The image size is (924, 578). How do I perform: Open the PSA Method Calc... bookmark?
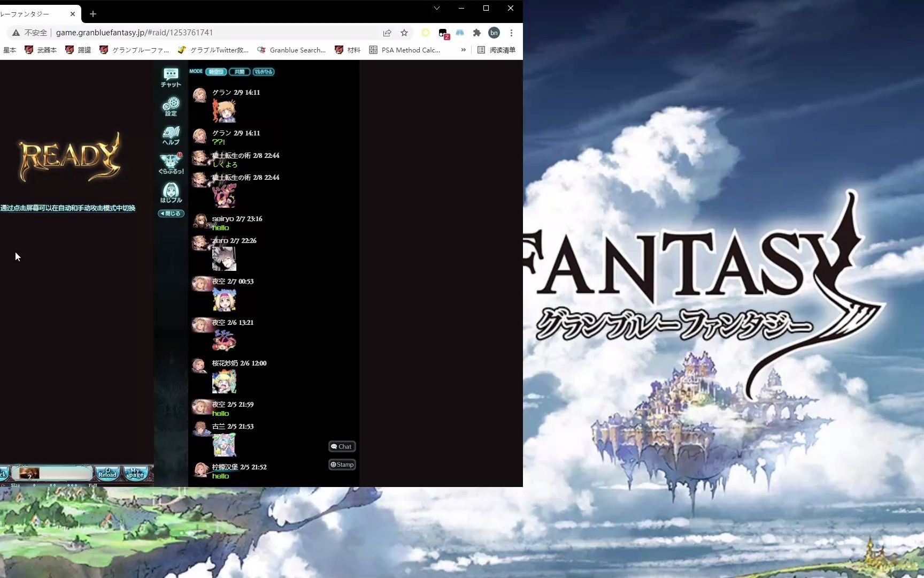pos(405,50)
